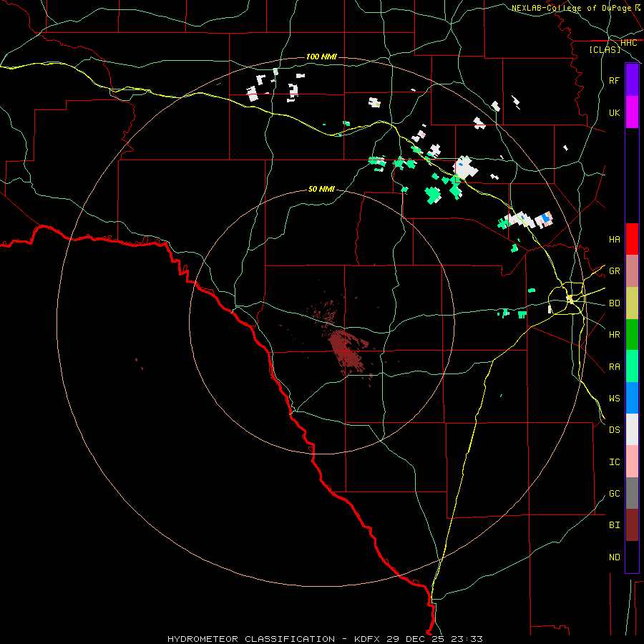Click the GC legend label

coord(614,493)
